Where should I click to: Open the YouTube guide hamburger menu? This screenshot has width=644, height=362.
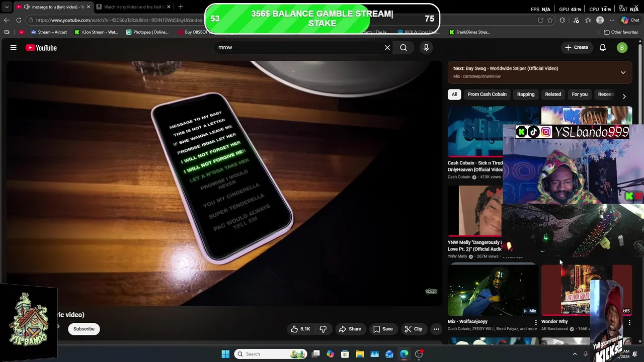[14, 48]
